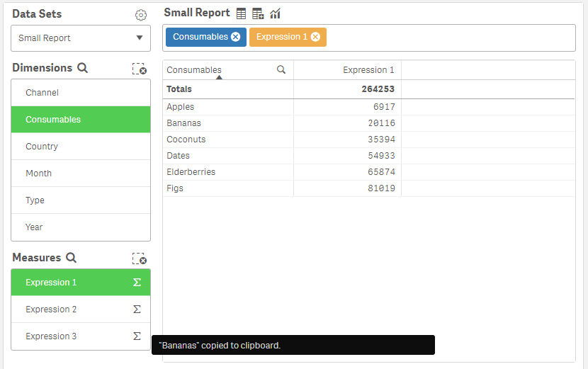Select the Figs row cell

coord(228,188)
